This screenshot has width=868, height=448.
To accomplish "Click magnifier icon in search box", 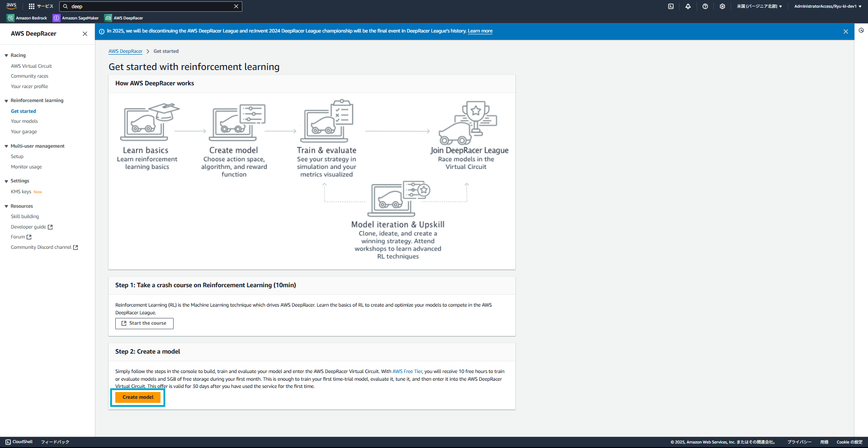I will [x=66, y=6].
